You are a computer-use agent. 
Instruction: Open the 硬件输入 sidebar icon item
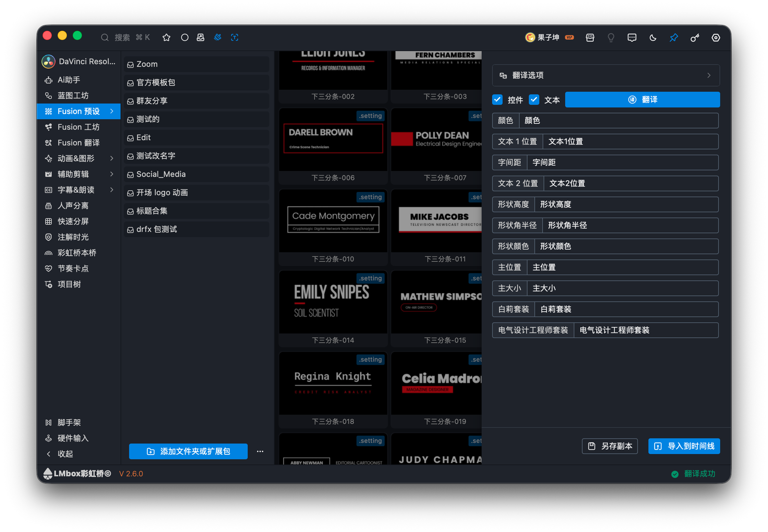(48, 438)
